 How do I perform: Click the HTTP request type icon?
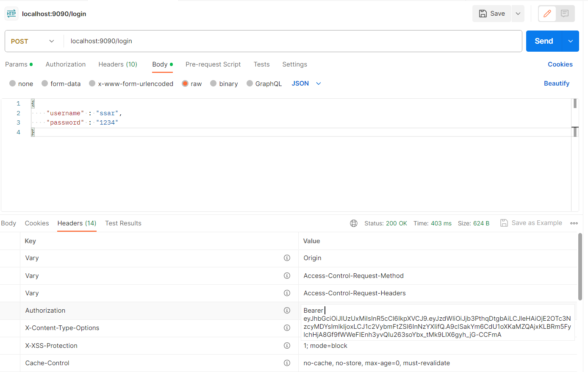(11, 14)
